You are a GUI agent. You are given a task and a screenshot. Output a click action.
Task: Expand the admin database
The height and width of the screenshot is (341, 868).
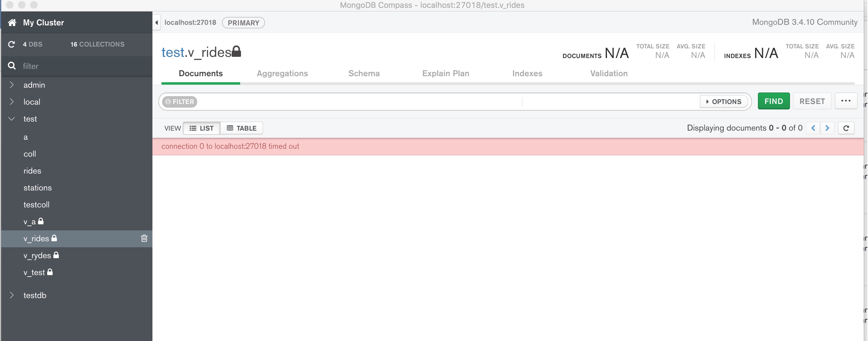(12, 85)
